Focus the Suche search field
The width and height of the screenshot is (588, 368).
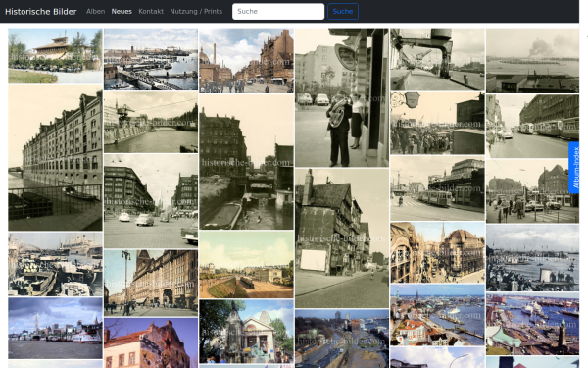[278, 11]
